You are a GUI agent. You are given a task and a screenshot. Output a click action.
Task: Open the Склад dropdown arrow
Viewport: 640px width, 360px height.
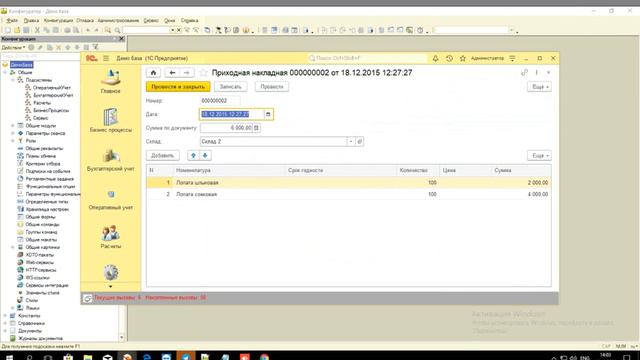(x=351, y=141)
